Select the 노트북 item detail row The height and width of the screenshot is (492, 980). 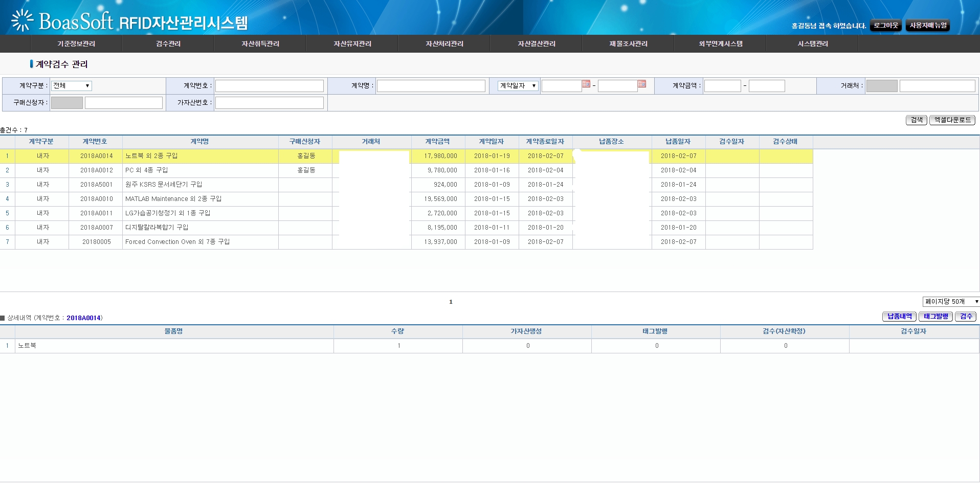click(489, 346)
